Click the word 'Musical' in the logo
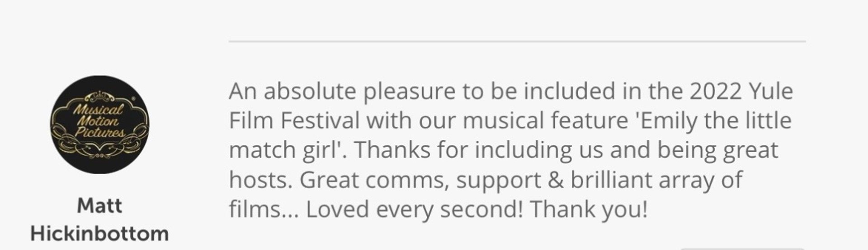This screenshot has height=250, width=868. (98, 110)
